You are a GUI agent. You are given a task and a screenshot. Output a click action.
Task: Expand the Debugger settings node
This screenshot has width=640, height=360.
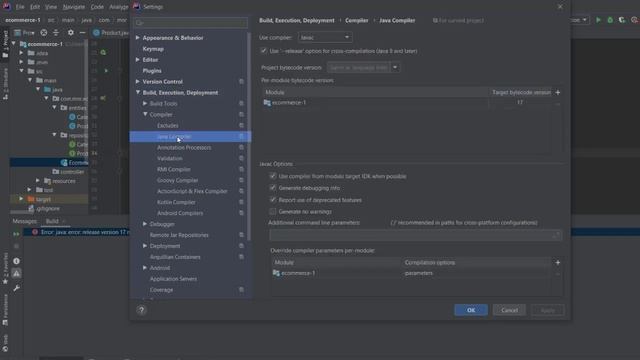(x=145, y=224)
